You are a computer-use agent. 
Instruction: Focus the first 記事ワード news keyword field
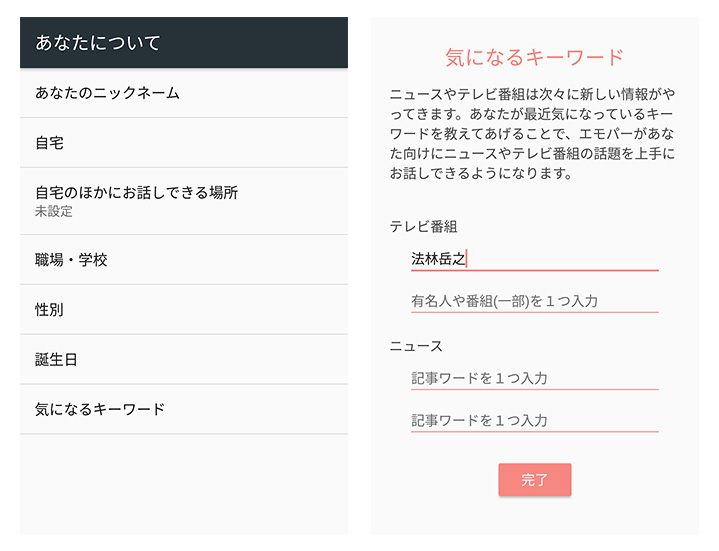coord(534,378)
